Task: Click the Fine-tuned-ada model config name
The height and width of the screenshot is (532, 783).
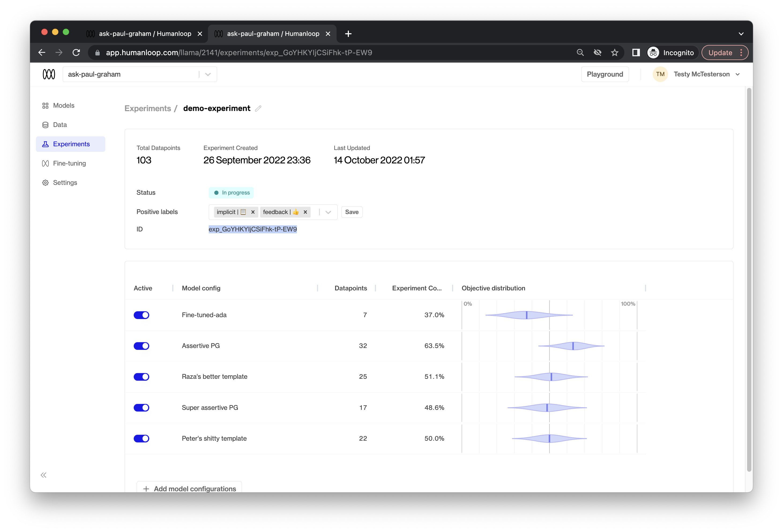Action: point(204,315)
